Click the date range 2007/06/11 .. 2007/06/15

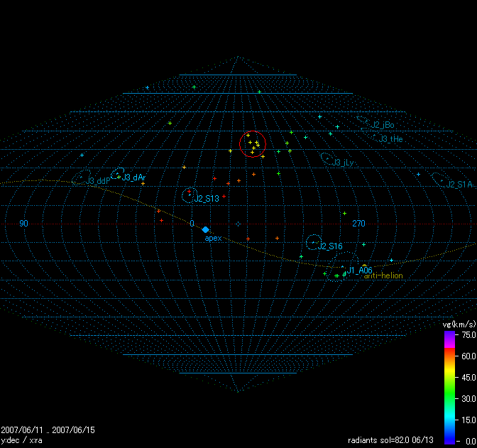coord(48,430)
